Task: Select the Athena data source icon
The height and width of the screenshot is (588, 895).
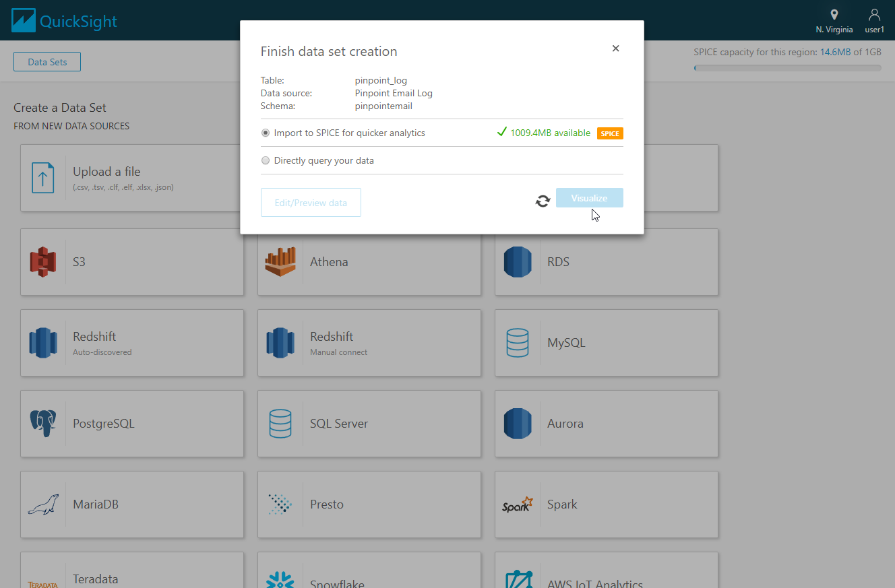Action: pyautogui.click(x=280, y=262)
